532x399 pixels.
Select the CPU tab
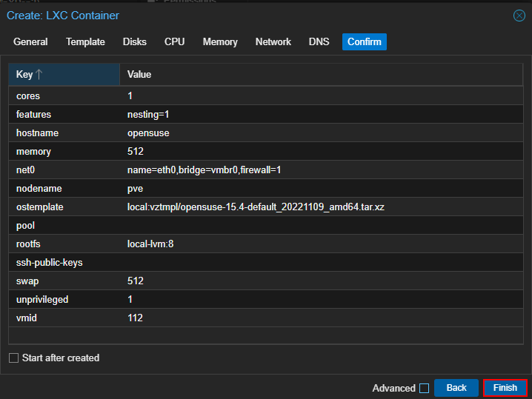[175, 42]
